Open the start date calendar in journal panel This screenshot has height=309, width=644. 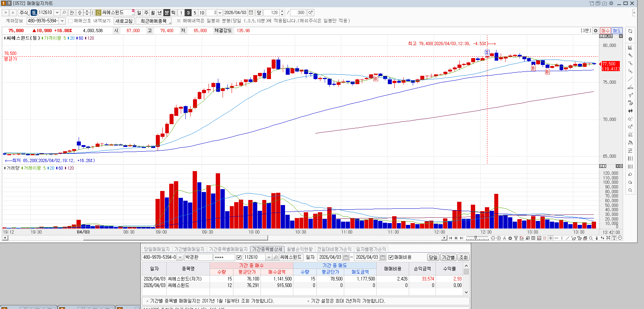coord(346,257)
